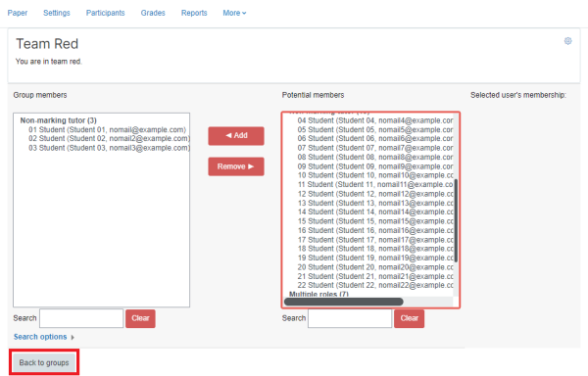This screenshot has width=588, height=376.
Task: Open the Reports tab
Action: click(194, 13)
